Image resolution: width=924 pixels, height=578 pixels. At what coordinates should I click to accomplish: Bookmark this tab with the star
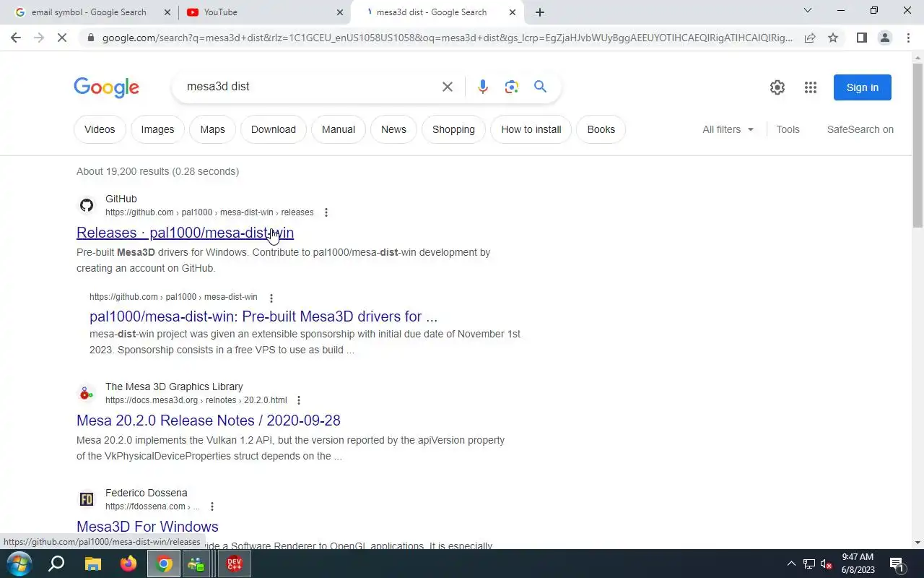833,38
